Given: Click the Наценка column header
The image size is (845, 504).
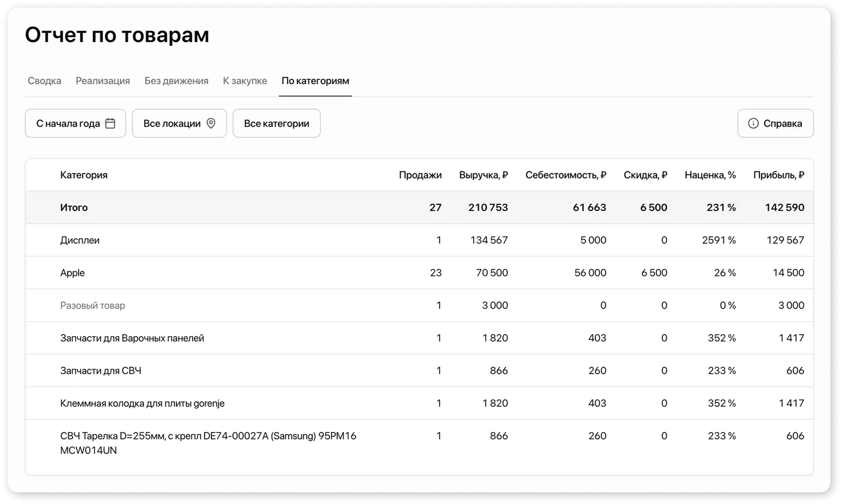Looking at the screenshot, I should (x=710, y=175).
